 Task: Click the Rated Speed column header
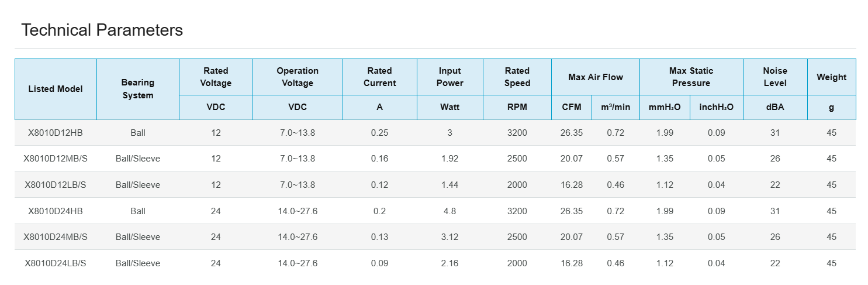coord(517,77)
